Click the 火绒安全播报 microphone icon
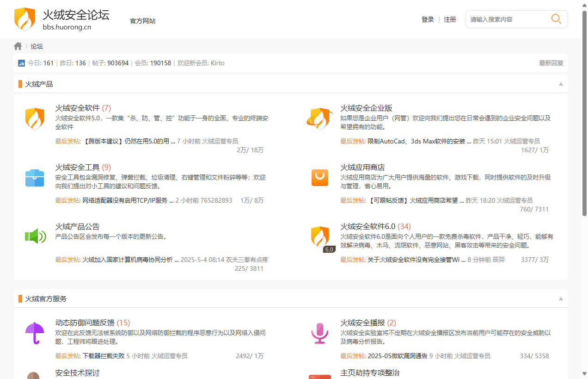This screenshot has height=379, width=588. (319, 333)
